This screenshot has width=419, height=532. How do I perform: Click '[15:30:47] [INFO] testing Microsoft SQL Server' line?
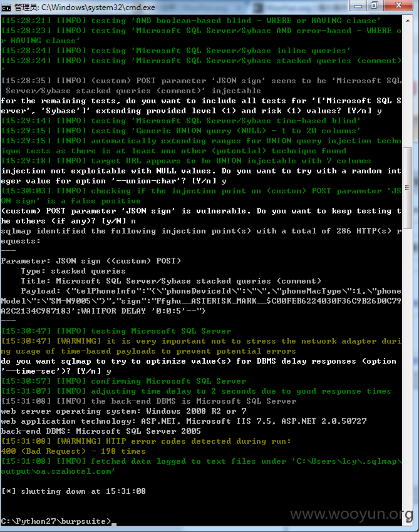(116, 331)
